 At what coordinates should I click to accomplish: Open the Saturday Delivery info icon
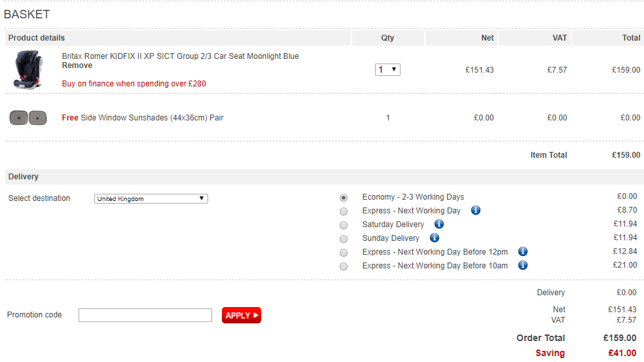[x=439, y=225]
